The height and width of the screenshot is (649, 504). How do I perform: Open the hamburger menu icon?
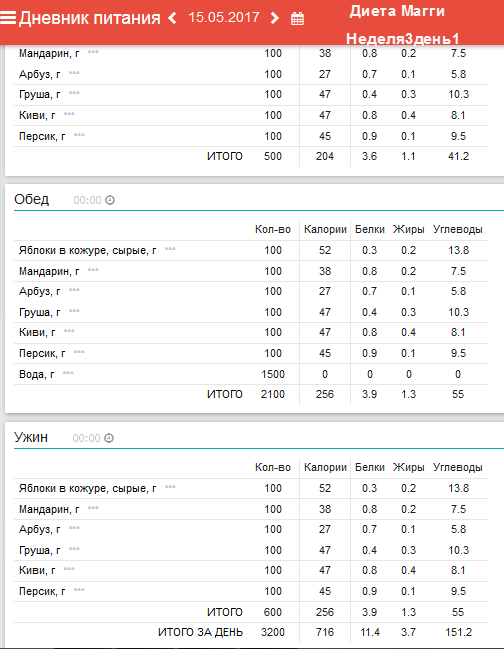click(x=8, y=18)
